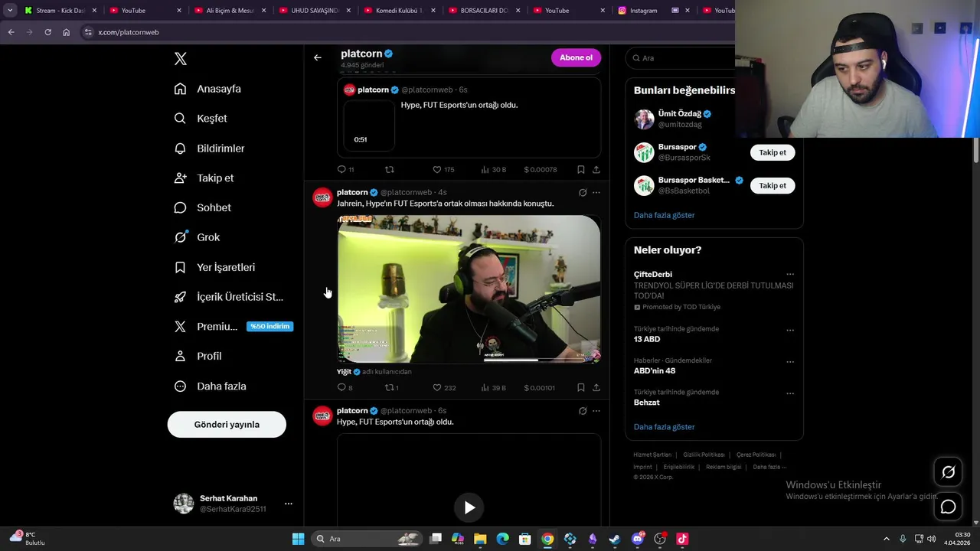Viewport: 980px width, 551px height.
Task: Open more options on bottom Hype post
Action: click(596, 411)
